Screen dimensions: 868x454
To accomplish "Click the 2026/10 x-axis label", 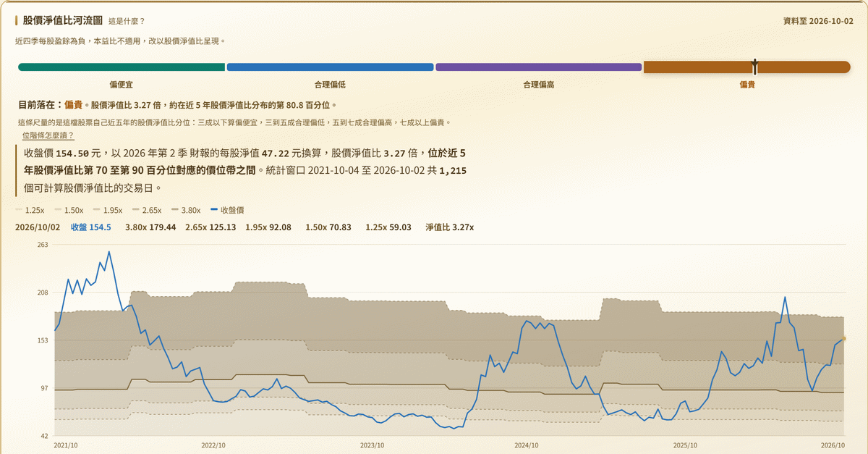I will pyautogui.click(x=833, y=445).
